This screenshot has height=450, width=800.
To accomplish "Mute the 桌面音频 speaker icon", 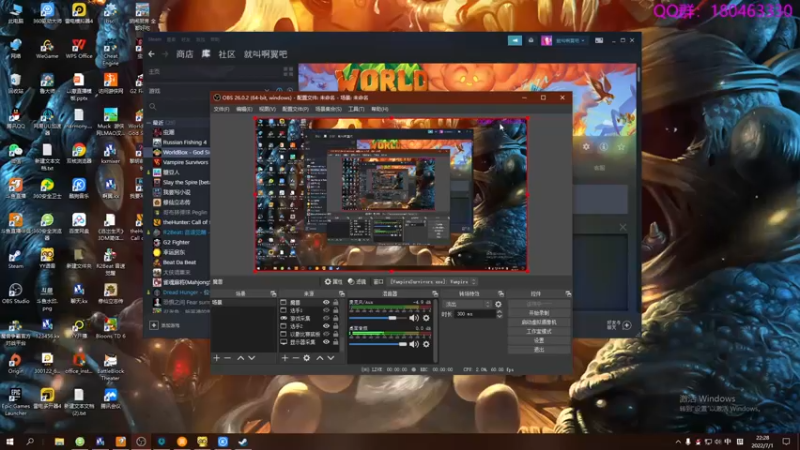I will pyautogui.click(x=414, y=344).
